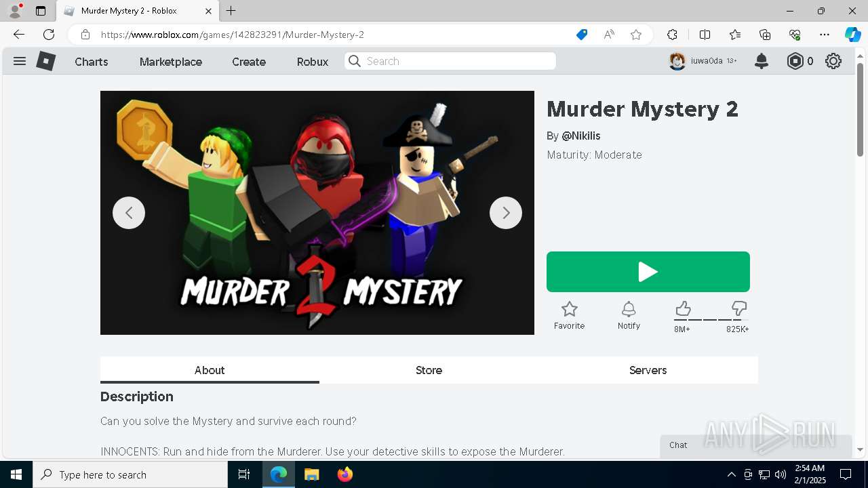Click taskbar Type here to search box
Image resolution: width=868 pixels, height=488 pixels.
pyautogui.click(x=130, y=474)
